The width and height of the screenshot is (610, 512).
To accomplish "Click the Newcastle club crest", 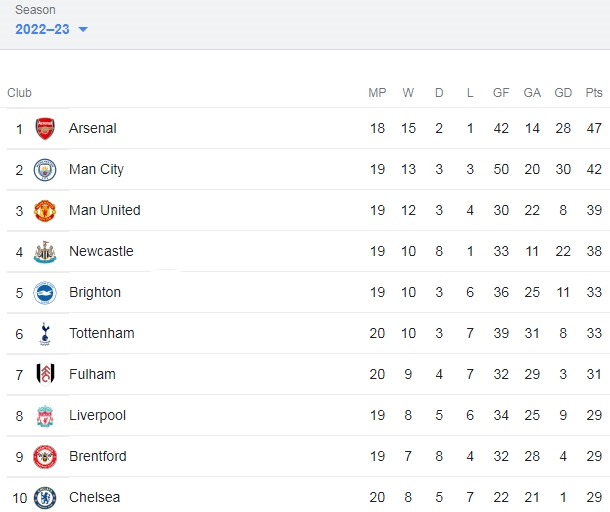I will tap(45, 252).
